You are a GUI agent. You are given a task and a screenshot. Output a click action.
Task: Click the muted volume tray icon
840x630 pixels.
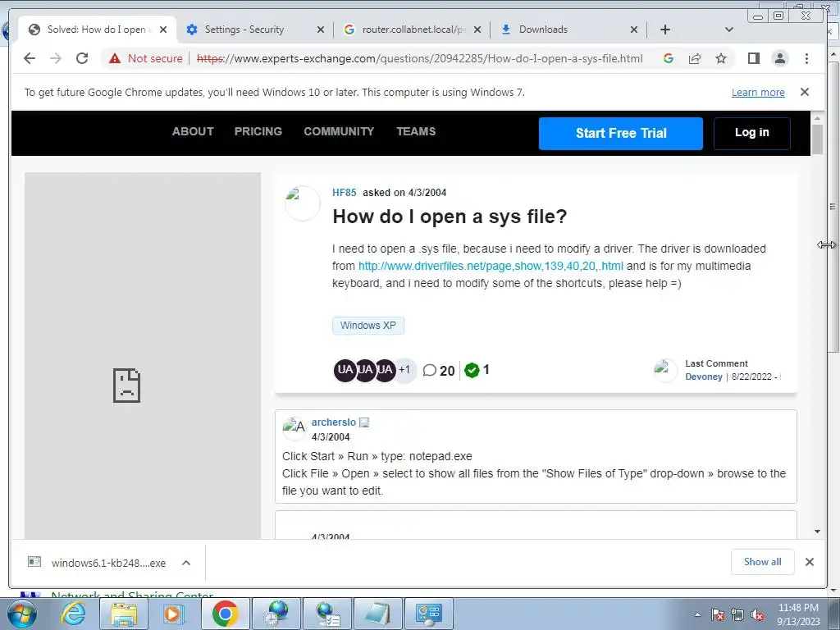coord(757,615)
